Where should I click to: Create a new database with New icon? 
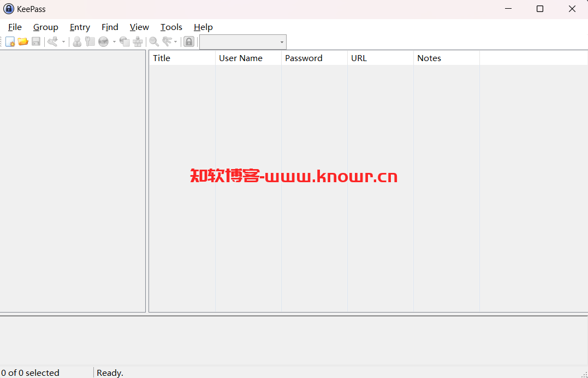(x=10, y=41)
